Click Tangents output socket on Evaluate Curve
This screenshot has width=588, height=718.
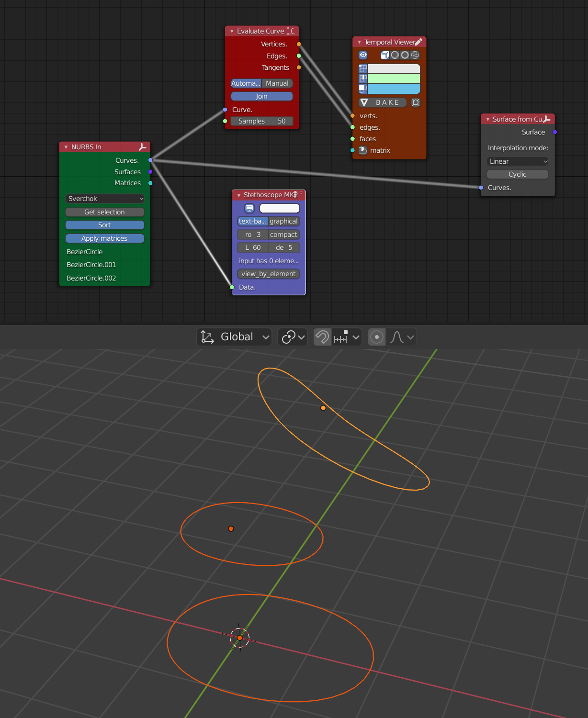click(x=299, y=67)
